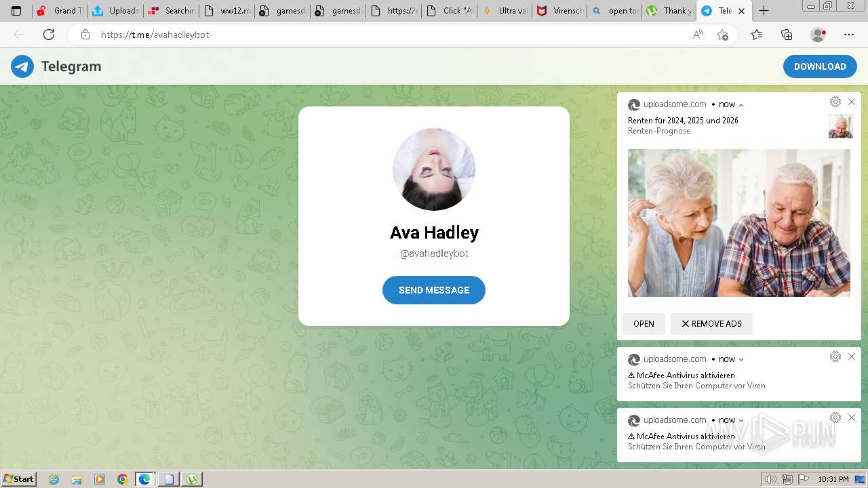Switch to the Click "Al tab
This screenshot has height=488, width=868.
449,11
